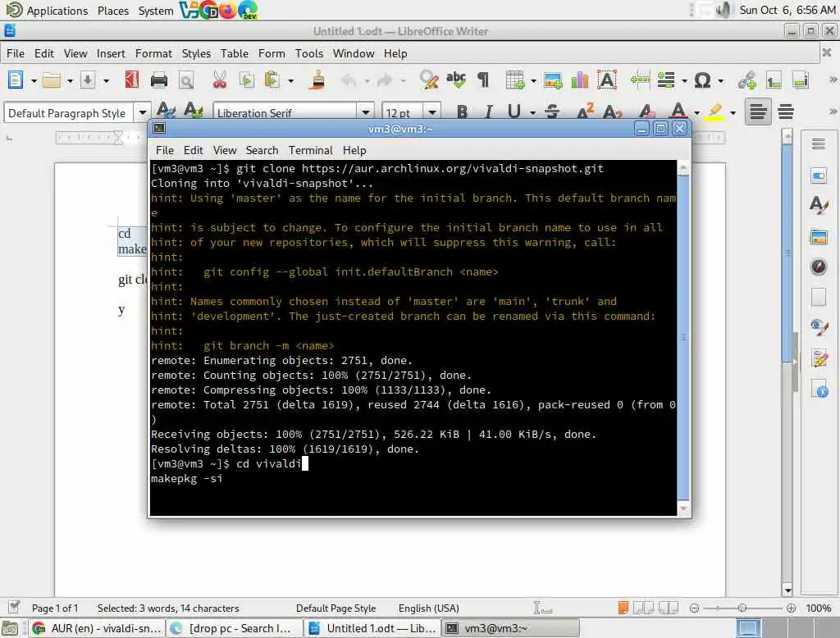Expand the Paragraph Style dropdown arrow
Viewport: 840px width, 638px height.
click(143, 112)
